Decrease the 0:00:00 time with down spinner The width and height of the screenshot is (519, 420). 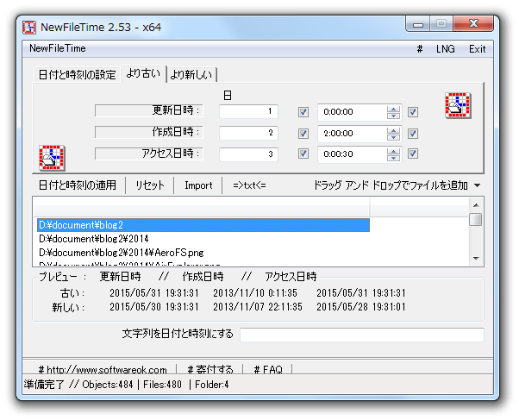point(393,116)
